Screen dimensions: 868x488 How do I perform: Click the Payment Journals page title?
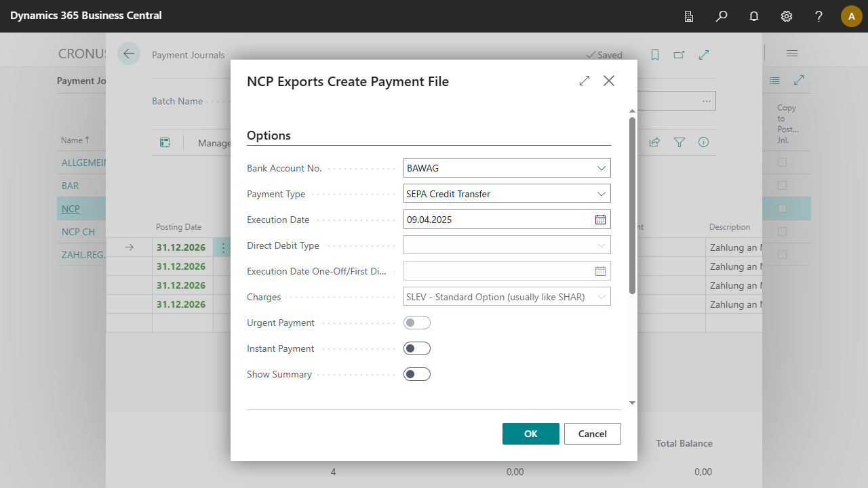(x=188, y=55)
